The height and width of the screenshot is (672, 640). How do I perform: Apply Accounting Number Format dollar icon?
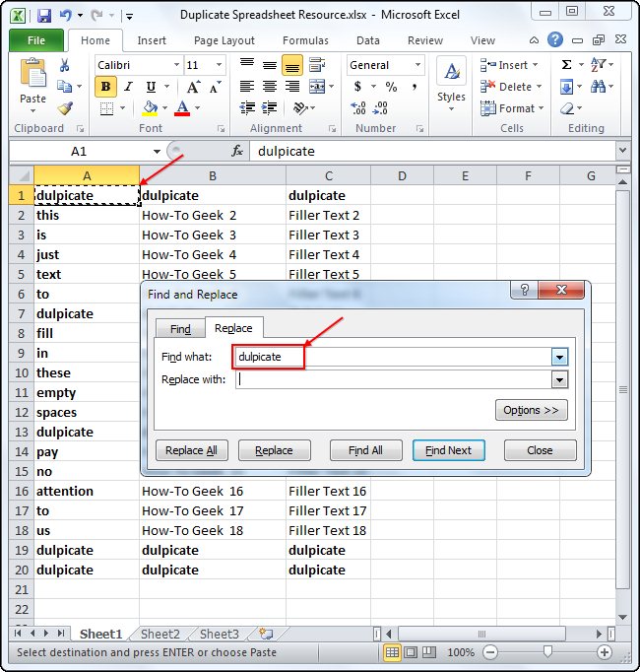tap(357, 87)
